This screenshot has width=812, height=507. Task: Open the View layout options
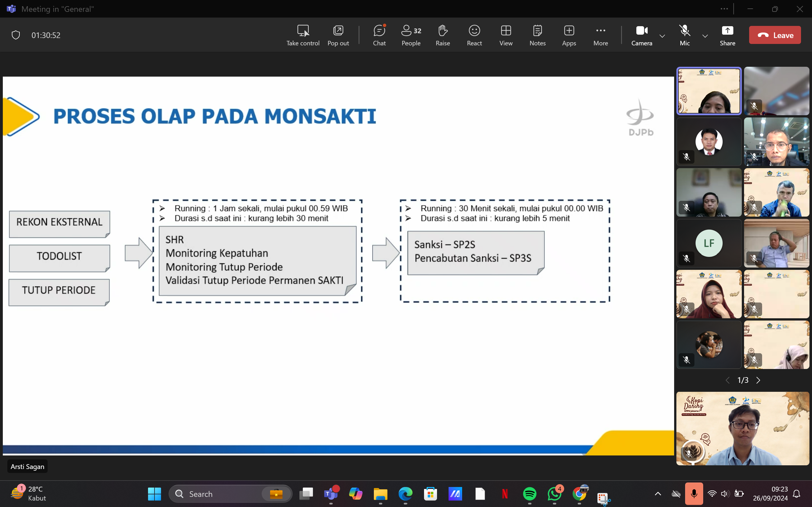(x=506, y=35)
